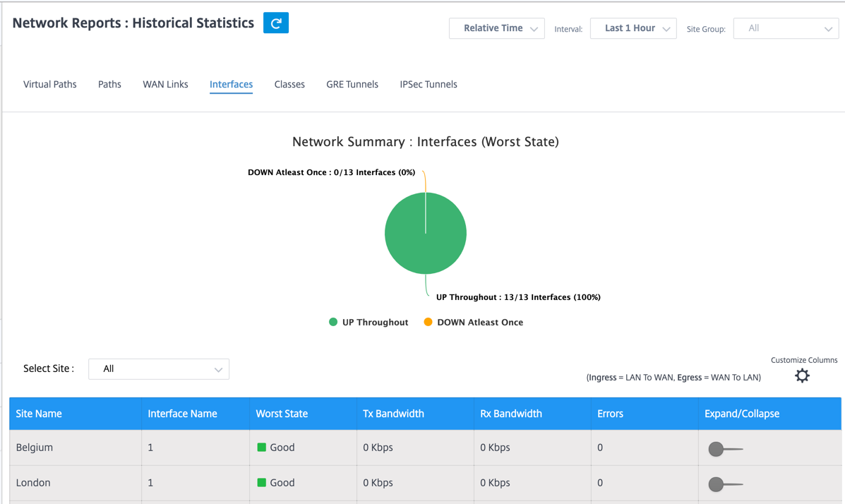Open the Relative Time dropdown
The image size is (845, 504).
pos(497,28)
